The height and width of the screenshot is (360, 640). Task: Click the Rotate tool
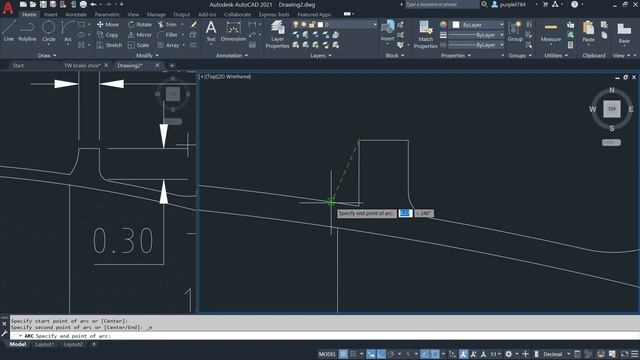140,24
